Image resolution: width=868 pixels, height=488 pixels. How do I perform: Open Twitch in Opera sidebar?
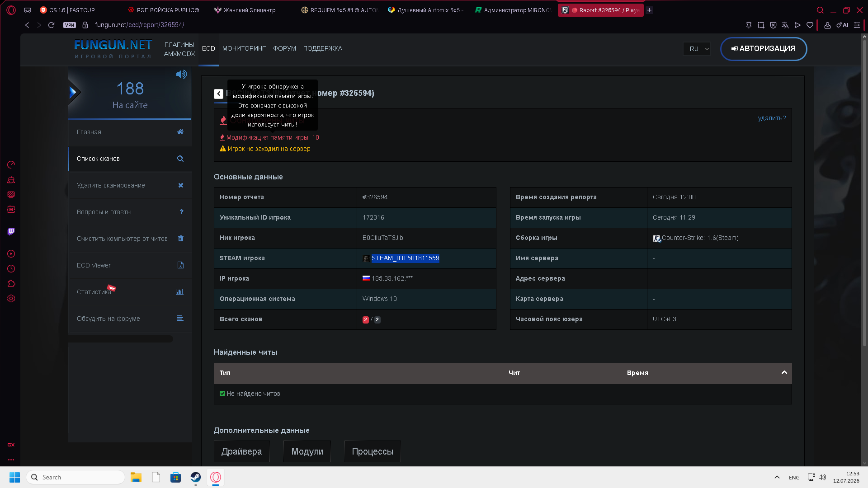click(11, 231)
